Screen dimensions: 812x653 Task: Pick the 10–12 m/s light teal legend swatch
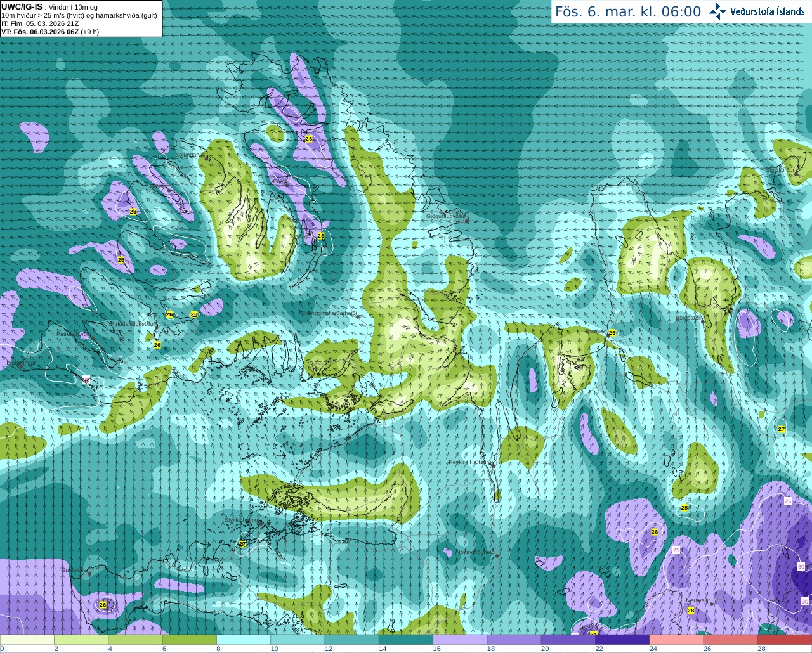(x=298, y=640)
